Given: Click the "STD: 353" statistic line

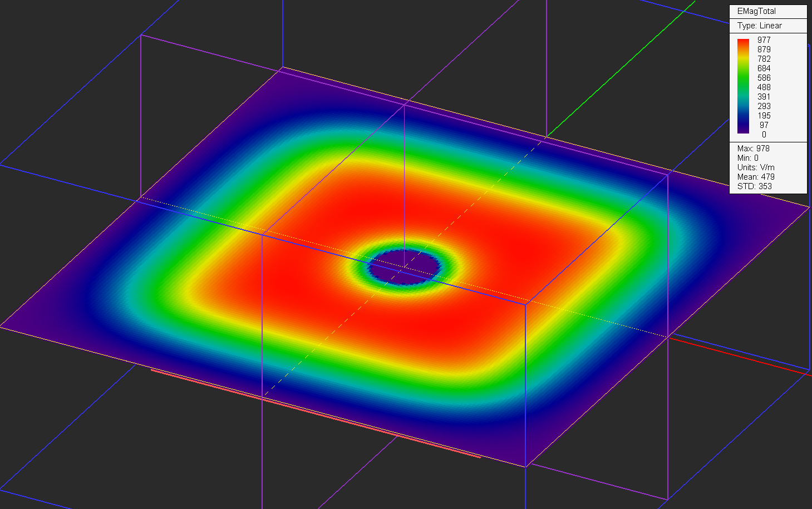Looking at the screenshot, I should pyautogui.click(x=755, y=186).
